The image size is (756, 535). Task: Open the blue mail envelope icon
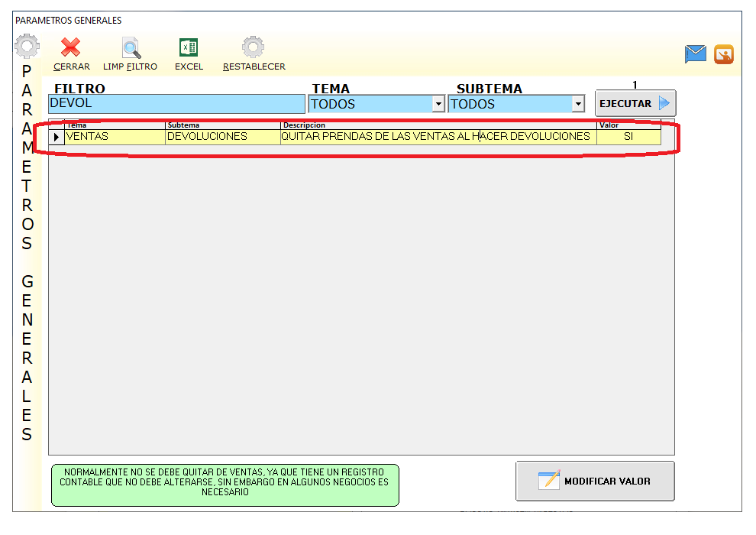tap(695, 53)
